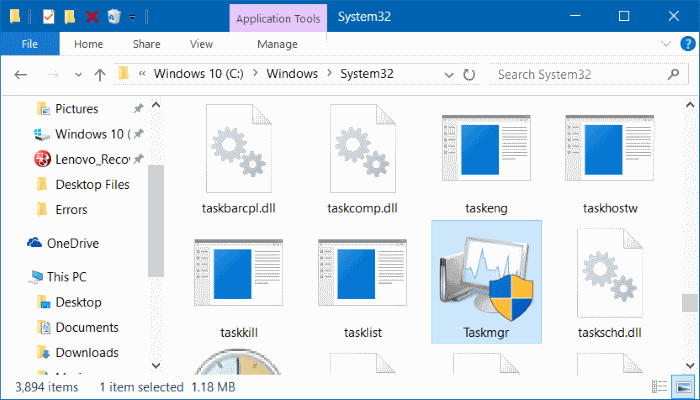Open the Desktop Files folder in sidebar

click(x=92, y=184)
